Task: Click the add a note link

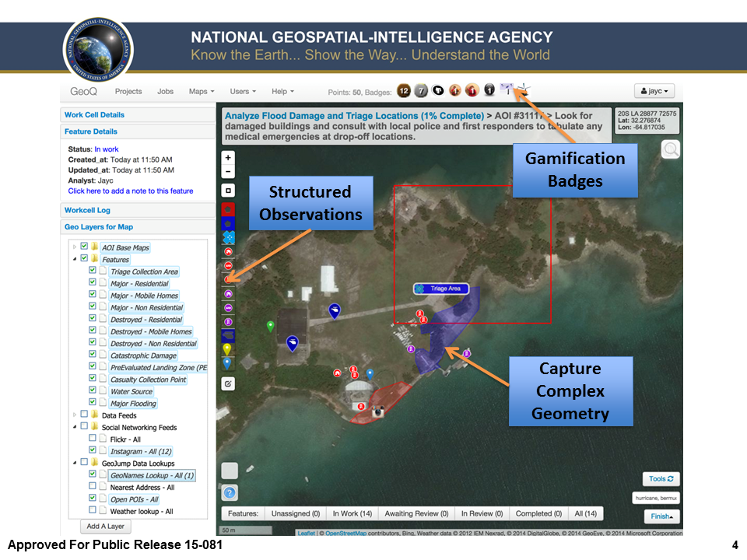Action: point(131,191)
